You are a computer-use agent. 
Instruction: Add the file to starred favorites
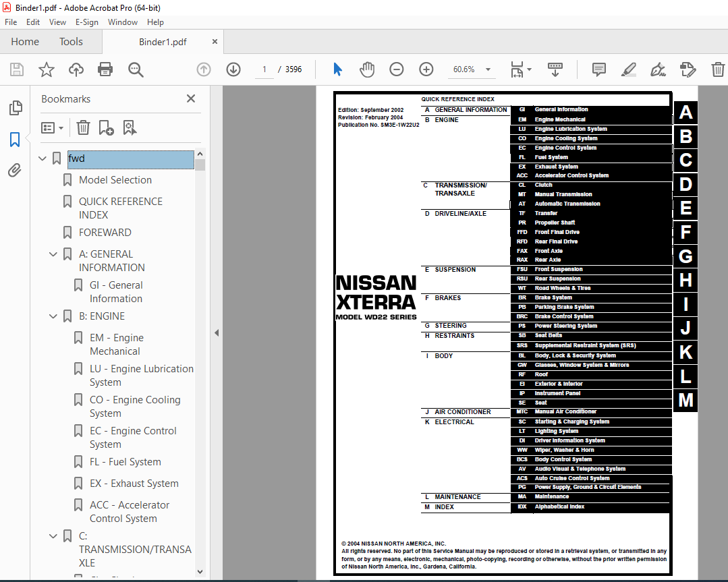click(x=46, y=69)
